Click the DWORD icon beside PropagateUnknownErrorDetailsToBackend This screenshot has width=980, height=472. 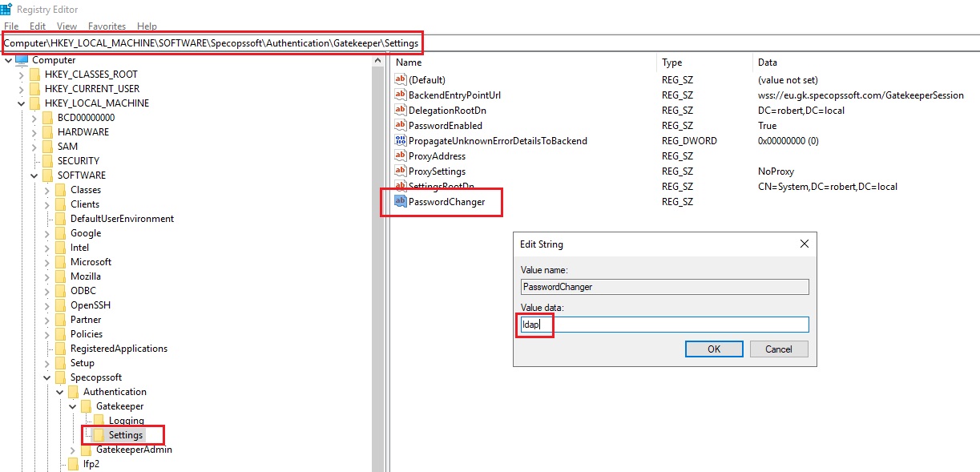tap(401, 141)
